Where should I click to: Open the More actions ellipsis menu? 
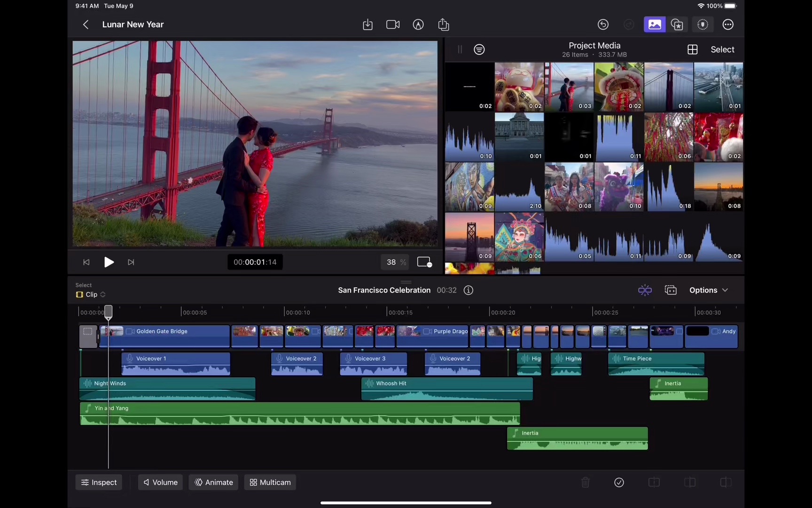point(728,24)
